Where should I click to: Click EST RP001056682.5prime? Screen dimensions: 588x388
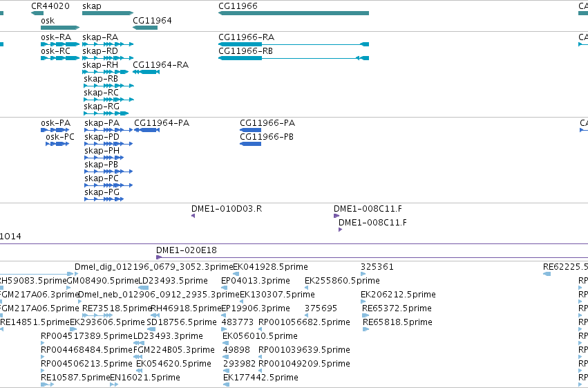click(304, 322)
